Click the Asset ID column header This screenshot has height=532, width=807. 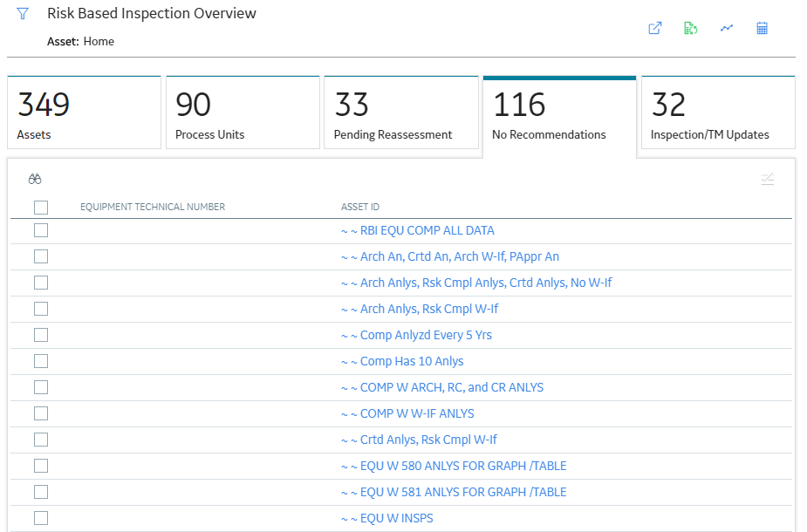pos(359,207)
